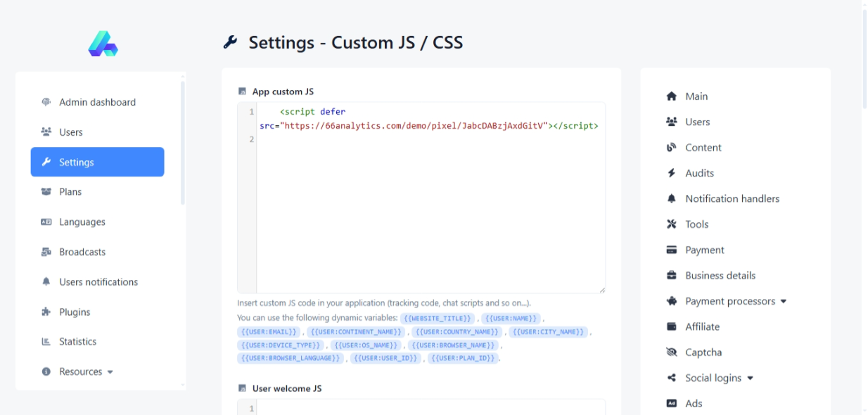The image size is (868, 415).
Task: Expand the Resources dropdown in left sidebar
Action: (x=86, y=371)
